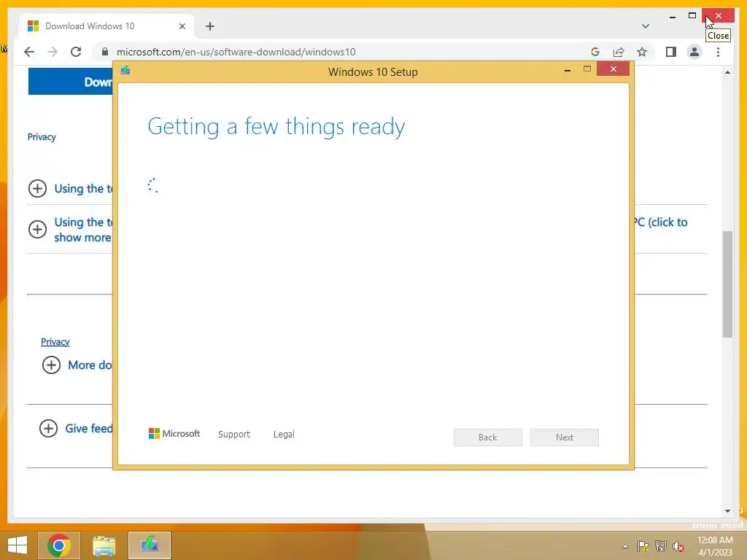The image size is (747, 560).
Task: Expand the 'Give feed...' section
Action: pyautogui.click(x=48, y=429)
